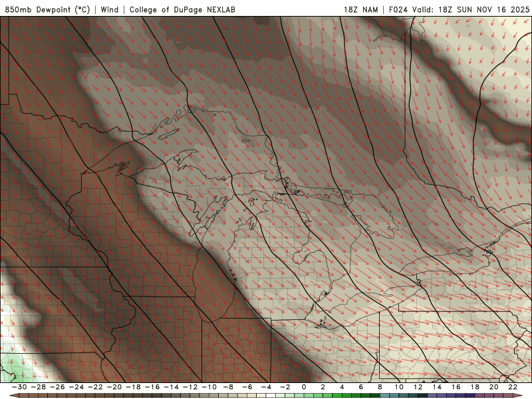
Task: Click the -4 value on the color scale
Action: pos(267,387)
